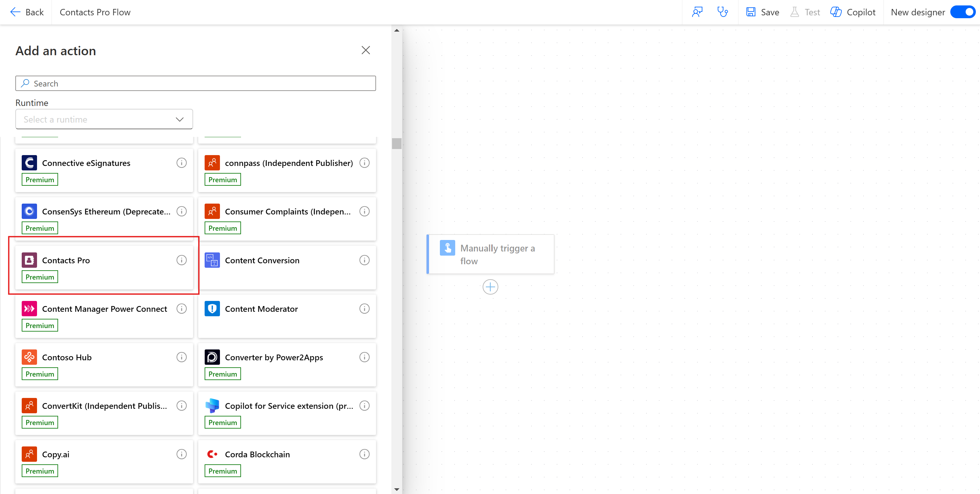Open the feedback icon in top toolbar
Image resolution: width=980 pixels, height=494 pixels.
click(x=697, y=12)
